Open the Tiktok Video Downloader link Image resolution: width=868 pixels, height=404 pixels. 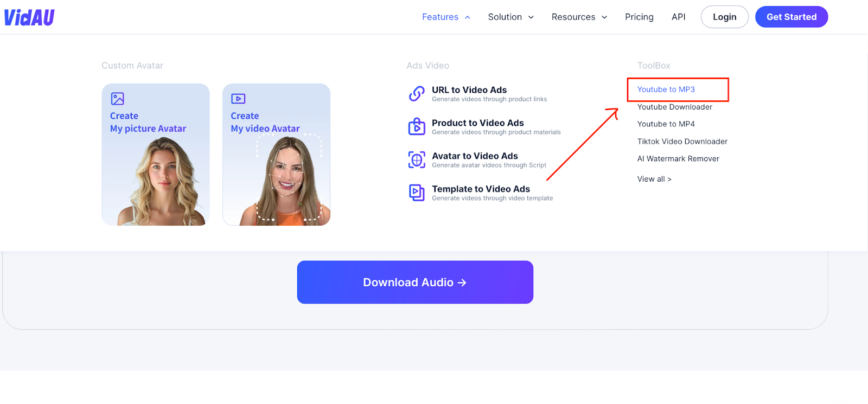(682, 142)
